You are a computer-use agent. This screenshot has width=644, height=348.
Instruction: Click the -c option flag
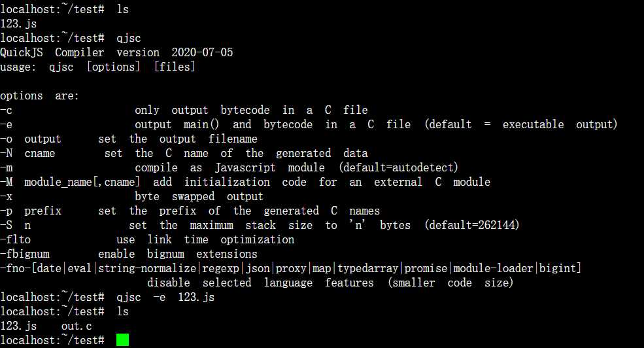[x=6, y=110]
